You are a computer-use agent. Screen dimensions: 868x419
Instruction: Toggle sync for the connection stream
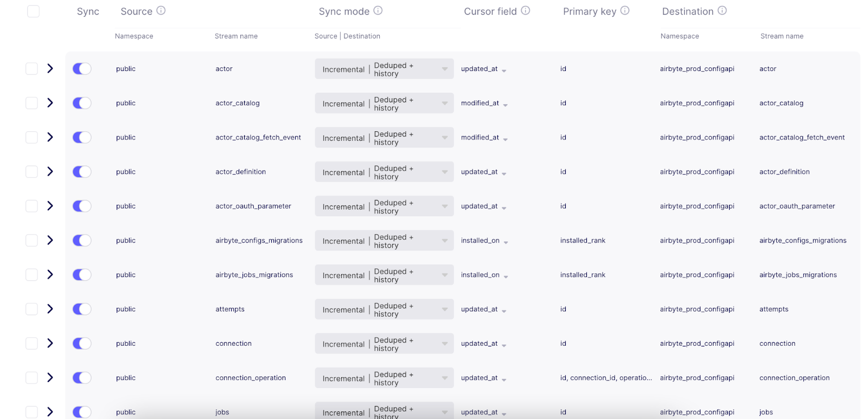point(82,344)
